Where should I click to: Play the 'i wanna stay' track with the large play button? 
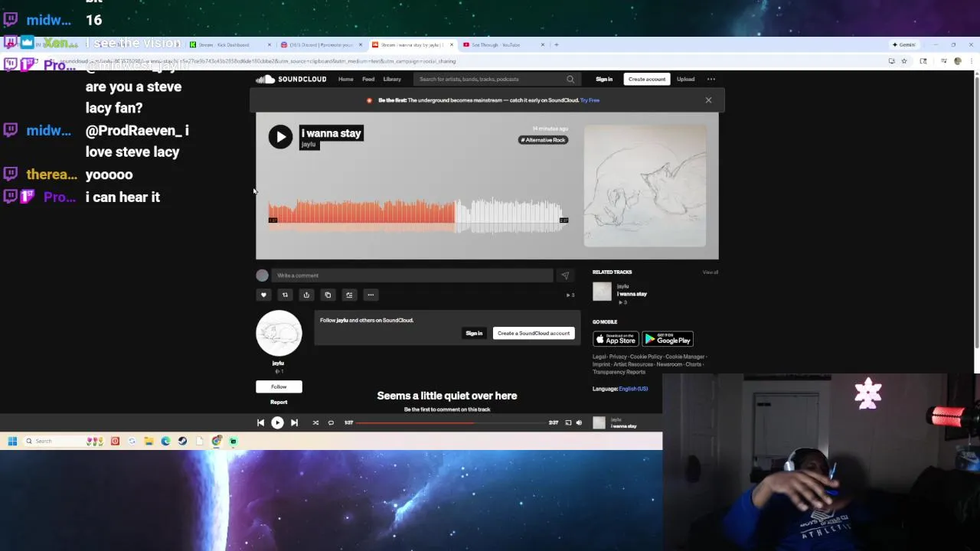(x=280, y=137)
